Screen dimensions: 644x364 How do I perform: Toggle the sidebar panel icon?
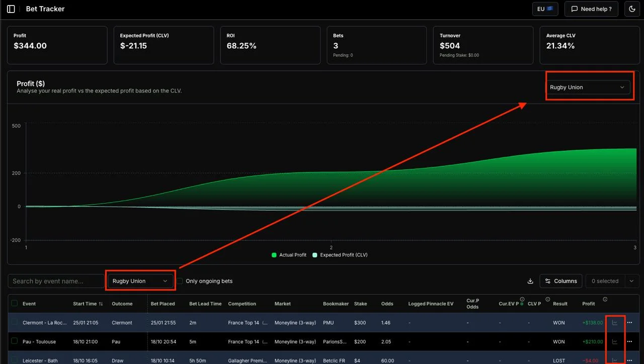tap(11, 9)
